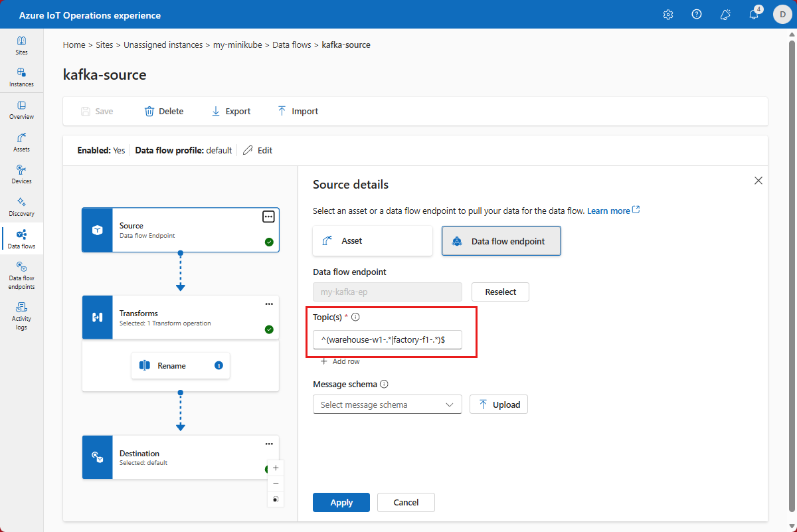Open the Destination node's more options menu
Screen dimensions: 797x532
tap(268, 444)
